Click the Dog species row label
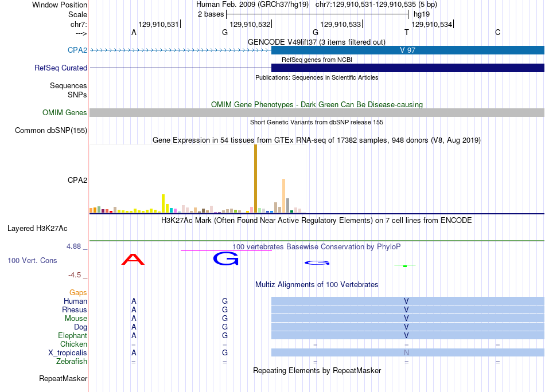The height and width of the screenshot is (392, 545). (x=80, y=327)
